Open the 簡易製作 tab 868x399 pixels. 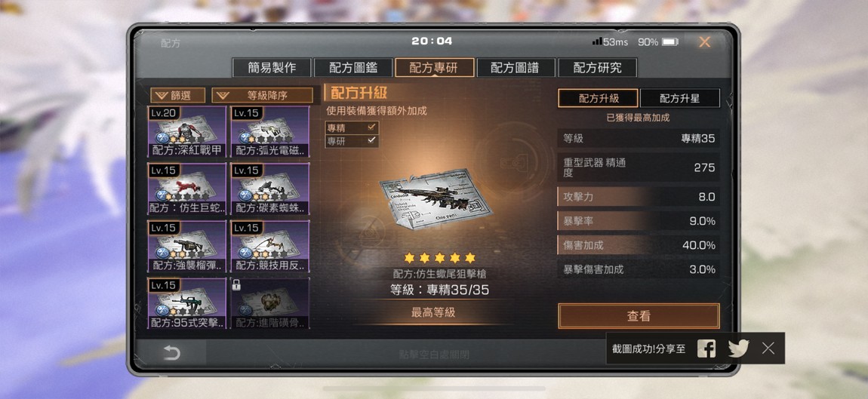pyautogui.click(x=272, y=68)
